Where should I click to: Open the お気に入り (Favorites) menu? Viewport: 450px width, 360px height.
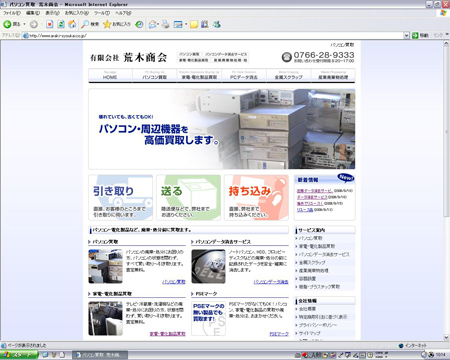[77, 13]
